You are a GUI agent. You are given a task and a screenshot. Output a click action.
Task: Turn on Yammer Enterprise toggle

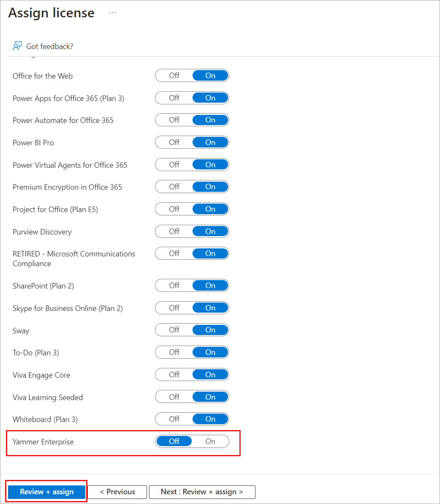point(210,441)
